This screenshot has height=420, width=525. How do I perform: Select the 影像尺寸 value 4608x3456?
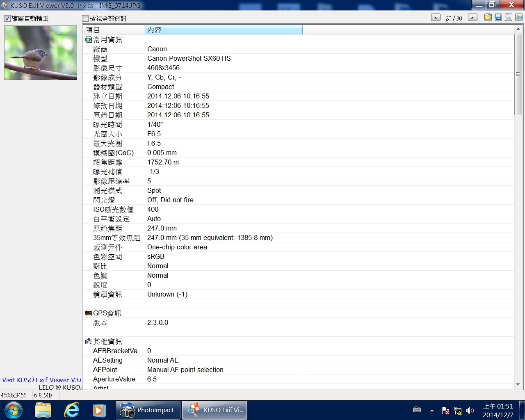click(x=163, y=68)
